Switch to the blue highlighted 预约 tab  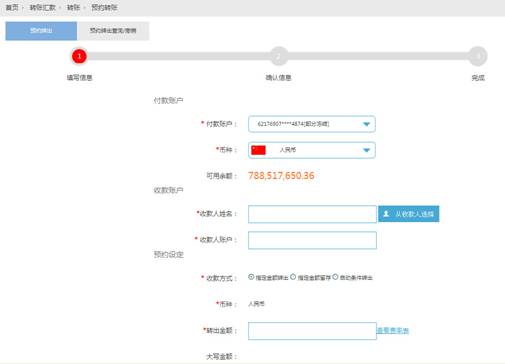(x=41, y=31)
